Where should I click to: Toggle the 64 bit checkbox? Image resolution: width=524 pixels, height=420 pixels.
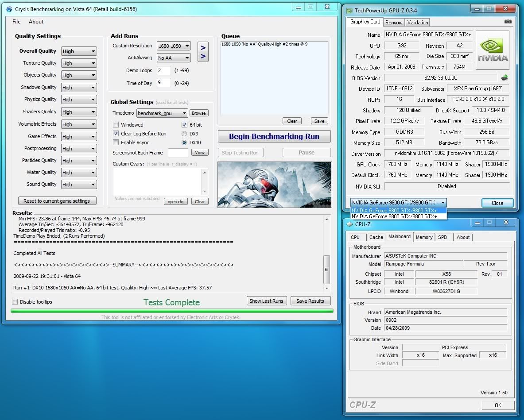pyautogui.click(x=184, y=124)
